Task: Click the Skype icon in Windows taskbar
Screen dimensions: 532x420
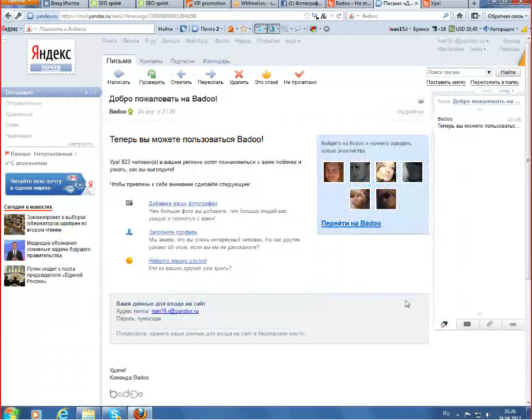Action: (114, 414)
